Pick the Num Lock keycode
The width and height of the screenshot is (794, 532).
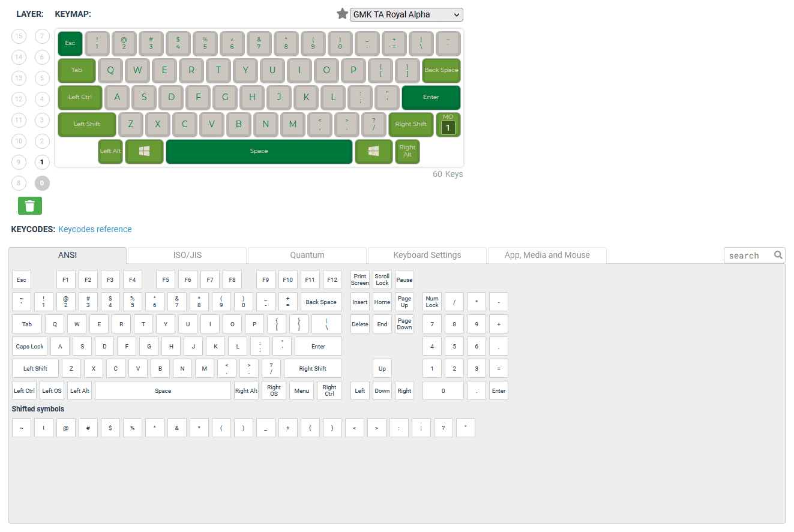(432, 302)
